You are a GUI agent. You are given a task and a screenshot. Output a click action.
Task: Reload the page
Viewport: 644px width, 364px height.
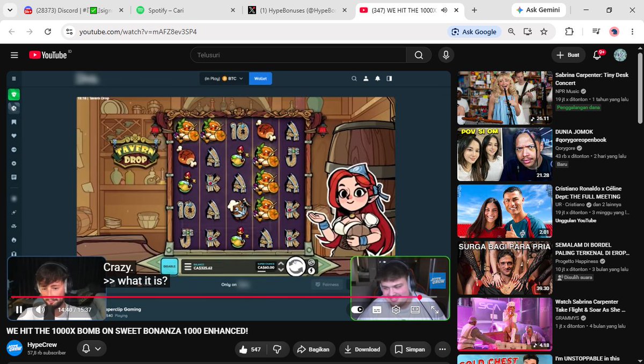click(x=48, y=32)
